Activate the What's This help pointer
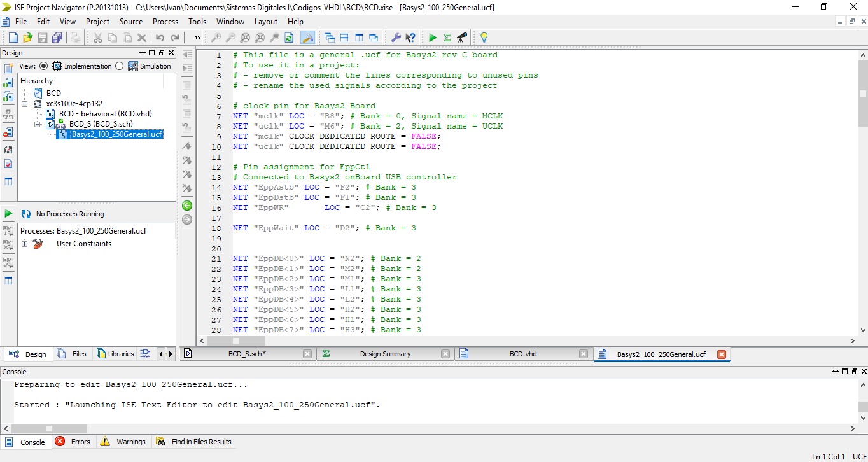The width and height of the screenshot is (868, 462). (411, 37)
